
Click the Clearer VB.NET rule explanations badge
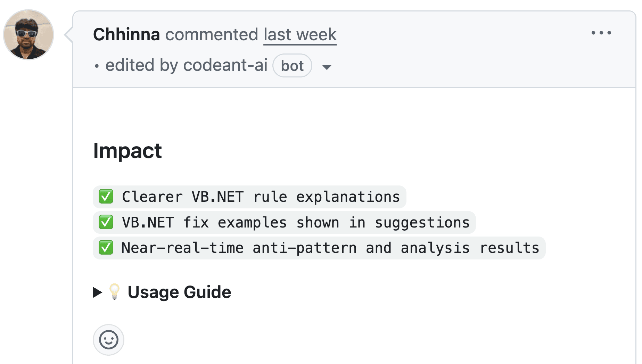pos(261,197)
